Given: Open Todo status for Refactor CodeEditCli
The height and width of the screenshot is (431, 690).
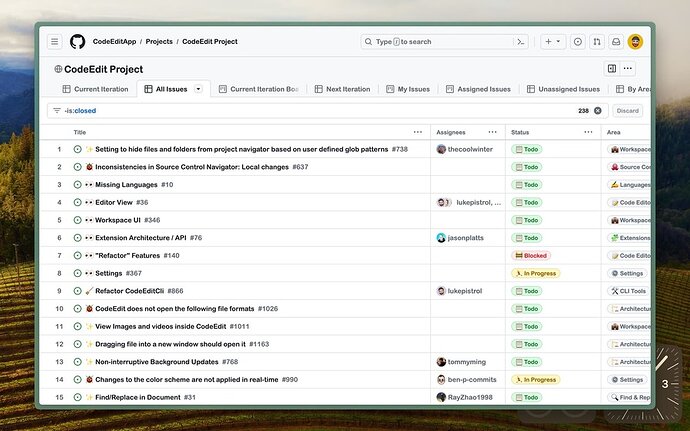Looking at the screenshot, I should (x=527, y=291).
